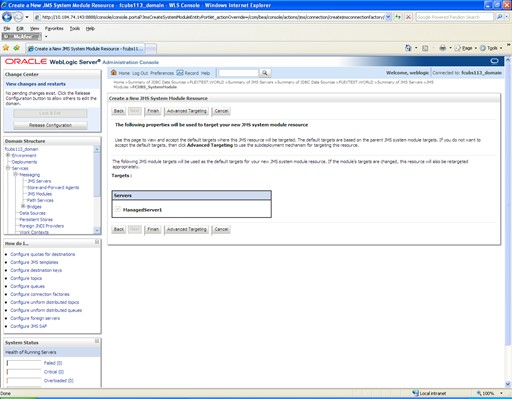Click the Domain Structure scroll down arrow
The image size is (512, 399).
(x=97, y=230)
